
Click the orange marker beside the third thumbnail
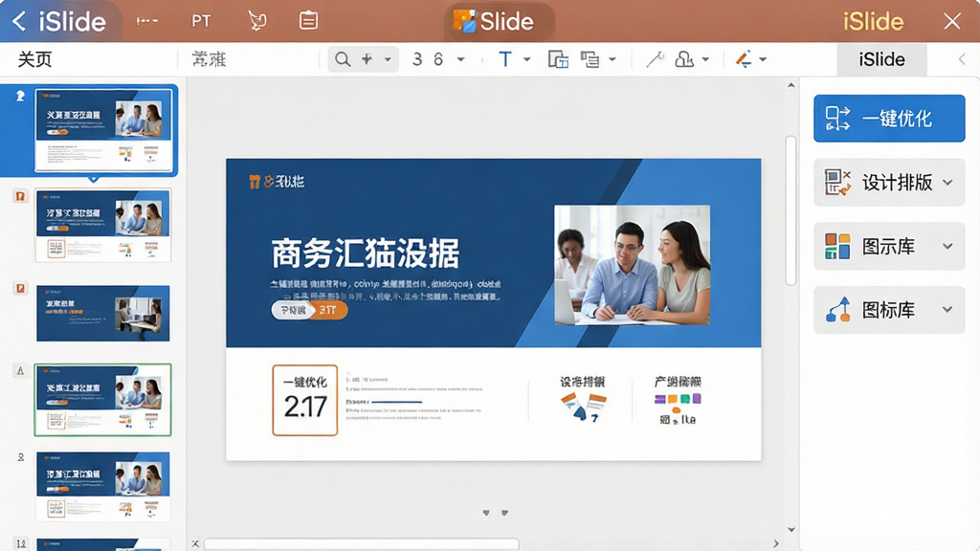click(21, 289)
